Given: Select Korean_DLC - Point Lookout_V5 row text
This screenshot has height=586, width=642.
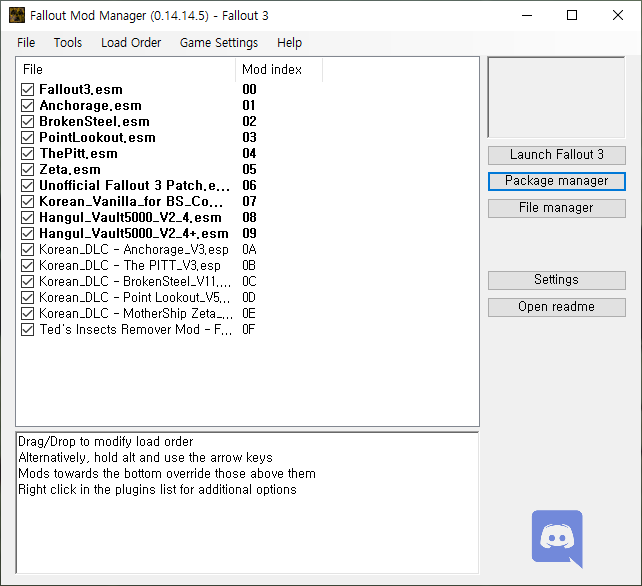Looking at the screenshot, I should [135, 297].
